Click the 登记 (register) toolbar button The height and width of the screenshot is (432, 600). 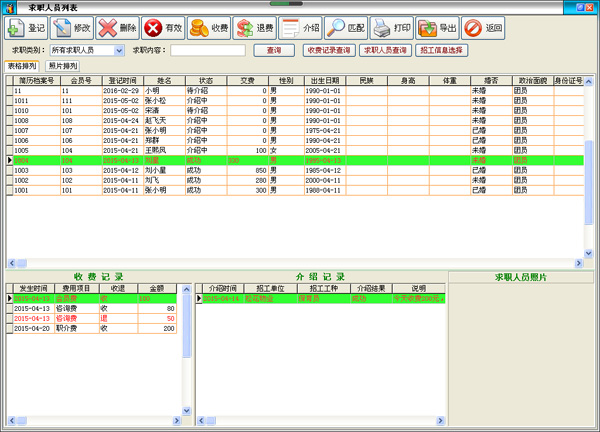tap(26, 28)
